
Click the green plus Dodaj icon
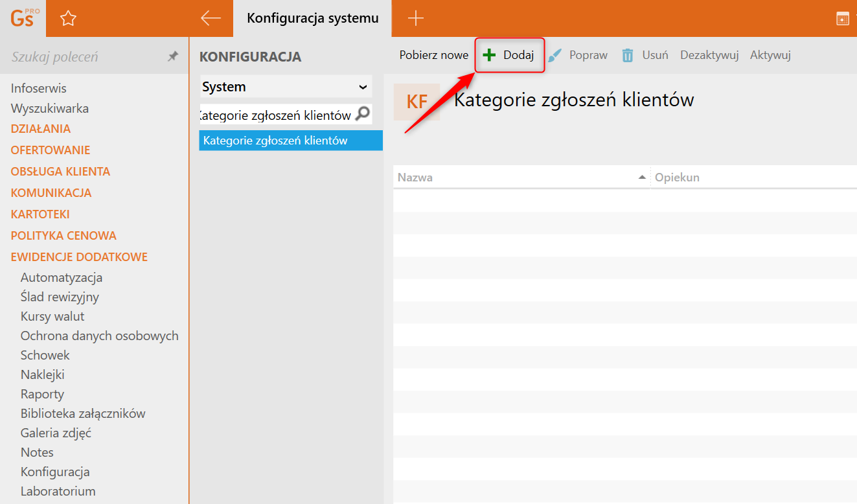point(489,55)
